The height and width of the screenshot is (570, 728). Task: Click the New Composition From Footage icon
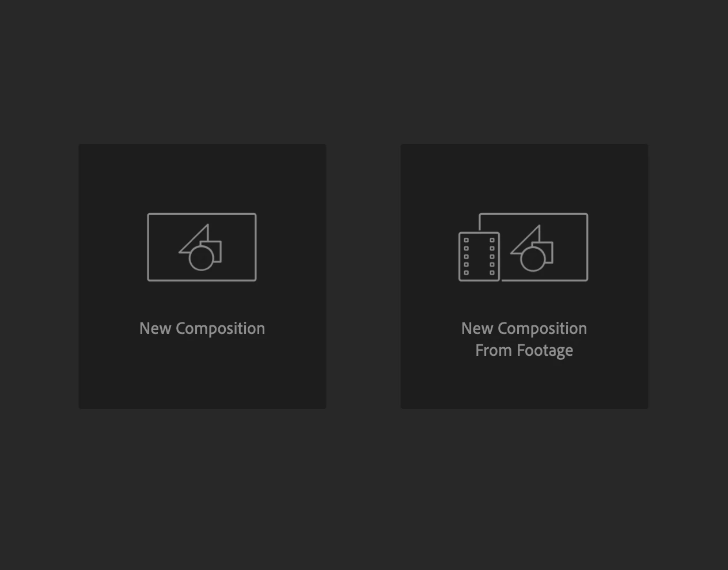click(523, 247)
